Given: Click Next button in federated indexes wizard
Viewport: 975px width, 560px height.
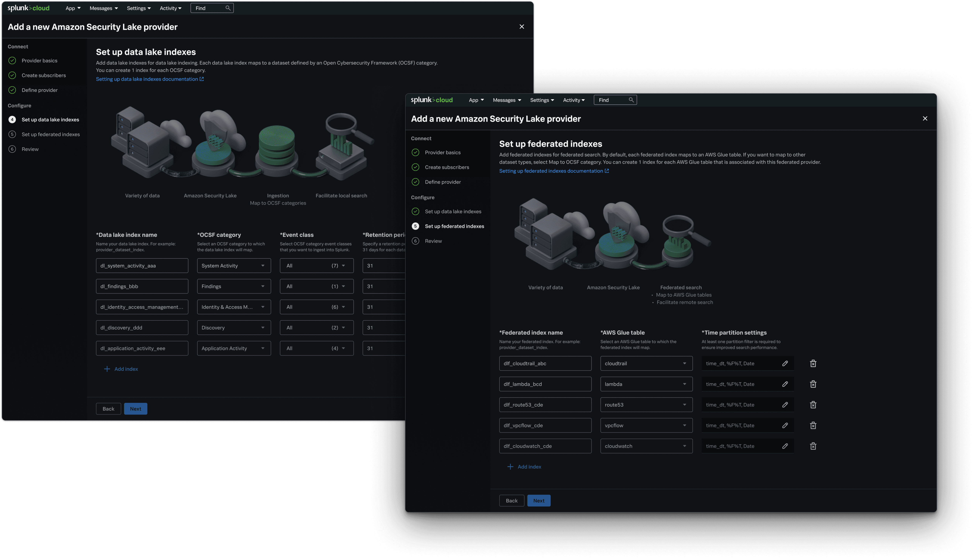Looking at the screenshot, I should coord(538,501).
